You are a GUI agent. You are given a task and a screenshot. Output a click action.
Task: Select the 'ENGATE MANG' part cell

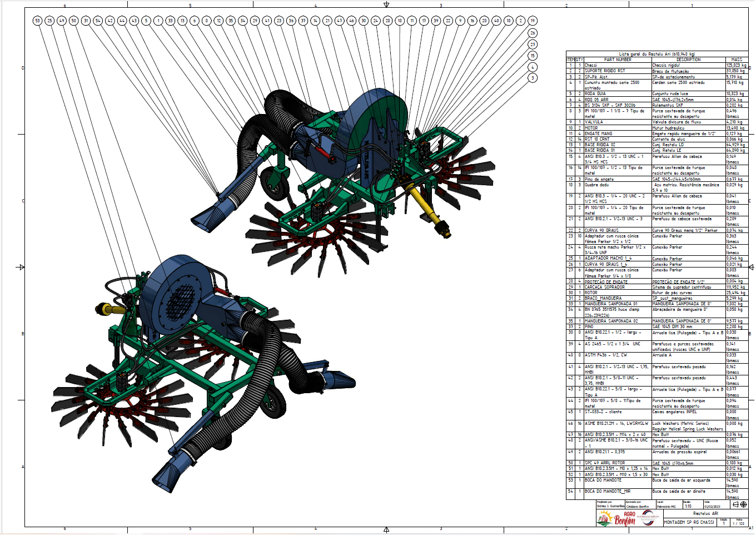point(618,133)
